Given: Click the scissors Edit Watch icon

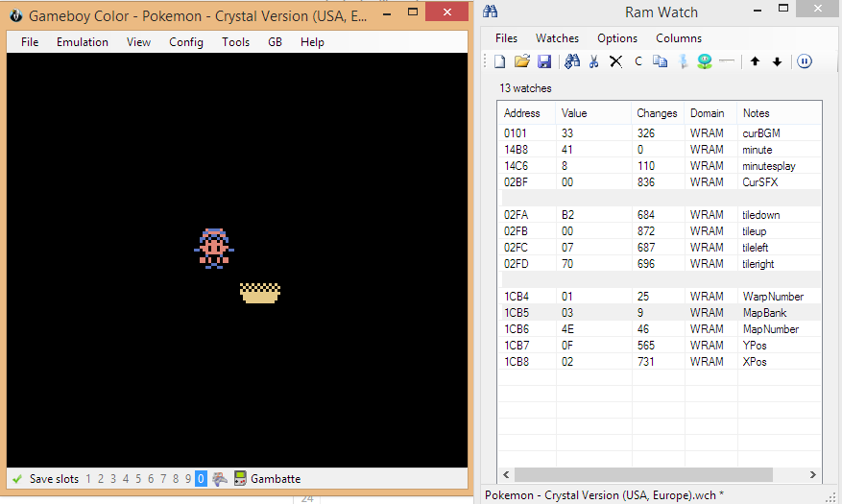Looking at the screenshot, I should (593, 61).
